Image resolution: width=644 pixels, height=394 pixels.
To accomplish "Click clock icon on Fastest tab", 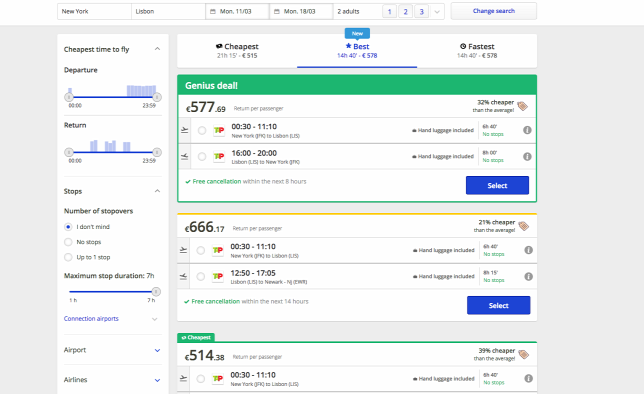I will (463, 46).
